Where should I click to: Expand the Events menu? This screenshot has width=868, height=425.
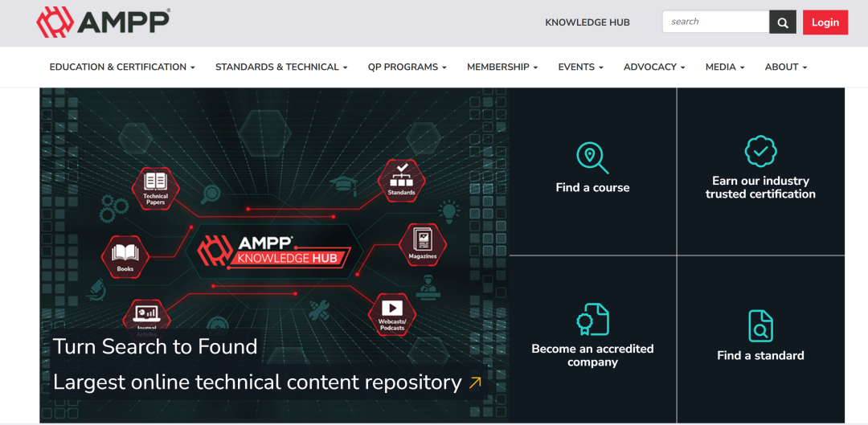tap(581, 67)
